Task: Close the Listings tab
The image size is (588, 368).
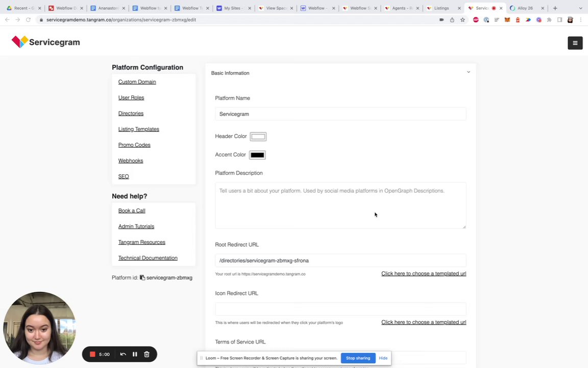Action: point(459,8)
